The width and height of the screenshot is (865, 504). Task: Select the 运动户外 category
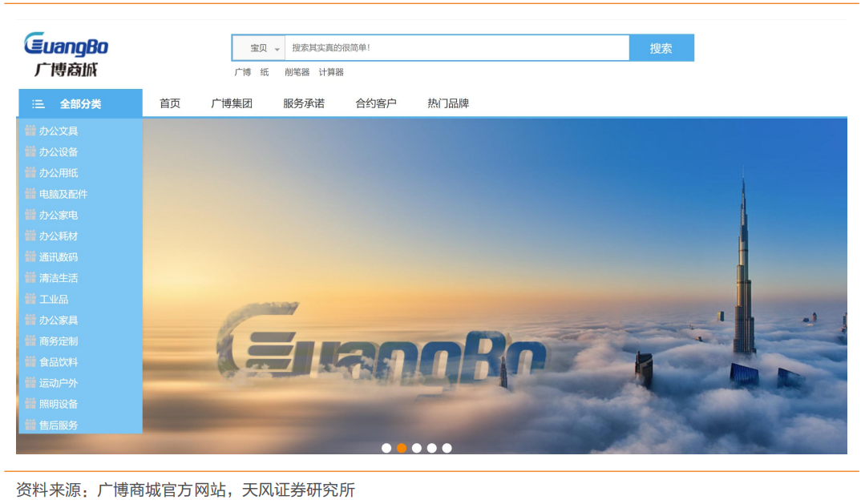(x=59, y=383)
